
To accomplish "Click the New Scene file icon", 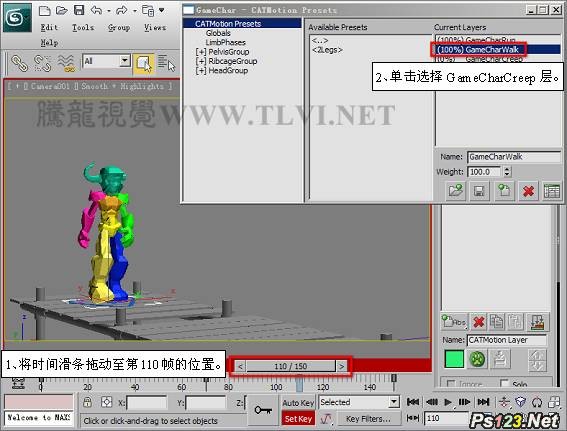I will [x=44, y=10].
